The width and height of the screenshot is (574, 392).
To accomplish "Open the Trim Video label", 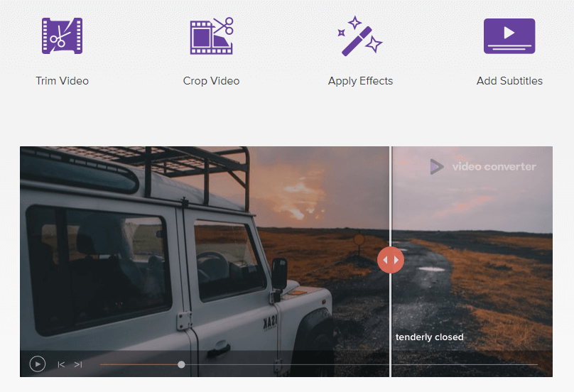I will (63, 81).
